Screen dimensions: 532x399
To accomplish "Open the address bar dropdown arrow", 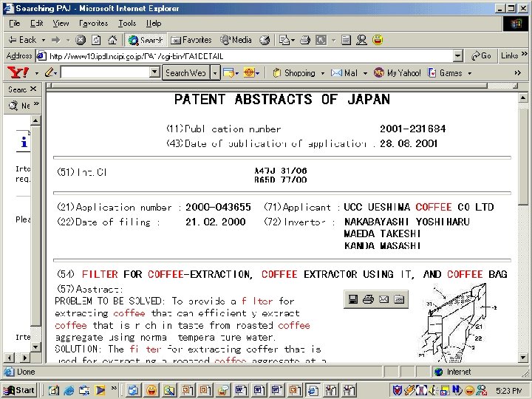I will 457,55.
